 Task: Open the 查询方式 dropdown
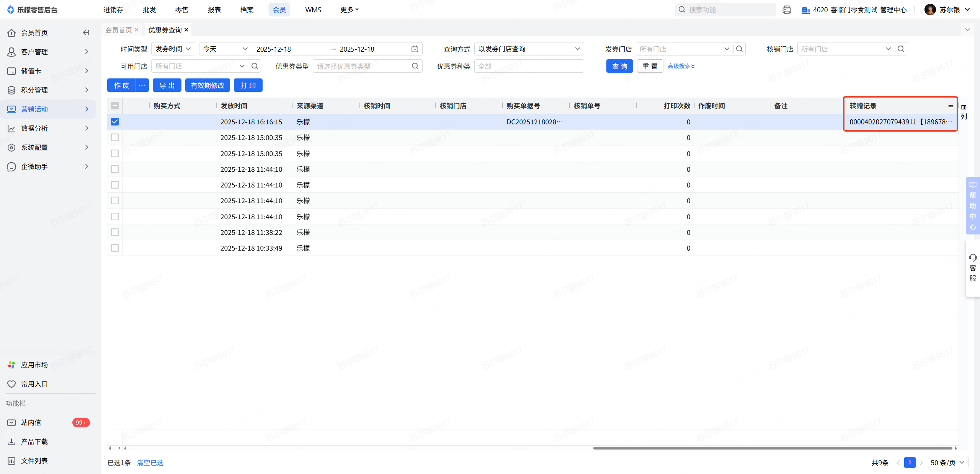tap(529, 49)
